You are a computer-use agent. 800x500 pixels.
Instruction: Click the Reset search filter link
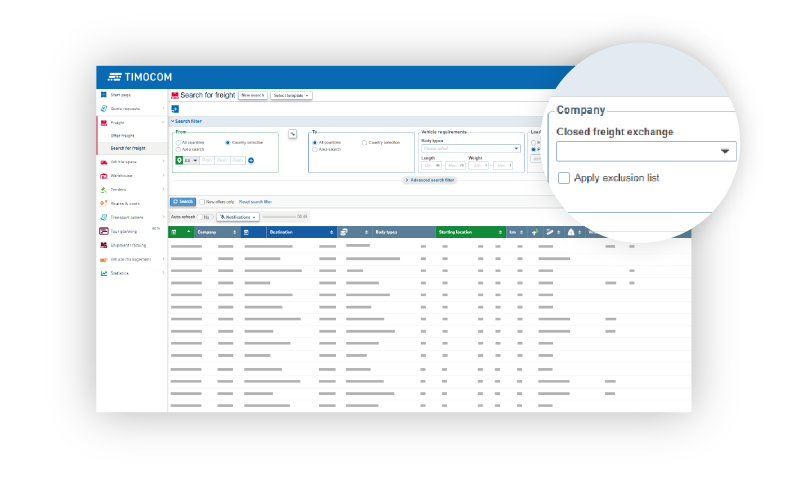point(254,201)
